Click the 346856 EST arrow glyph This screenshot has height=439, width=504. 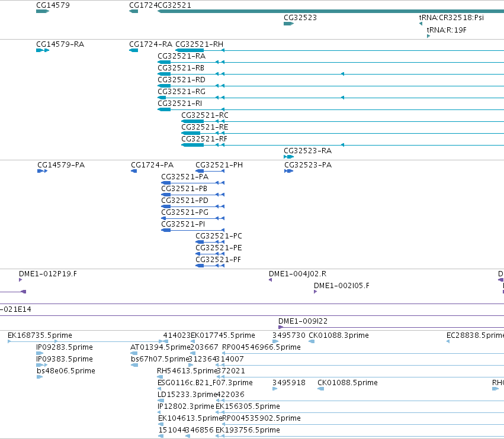coord(188,436)
